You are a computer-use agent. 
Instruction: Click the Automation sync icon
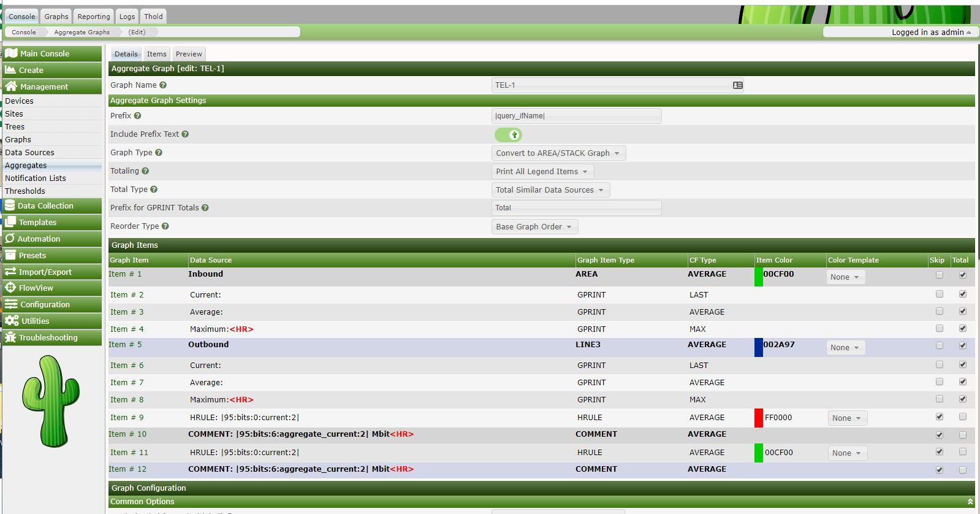pyautogui.click(x=10, y=239)
